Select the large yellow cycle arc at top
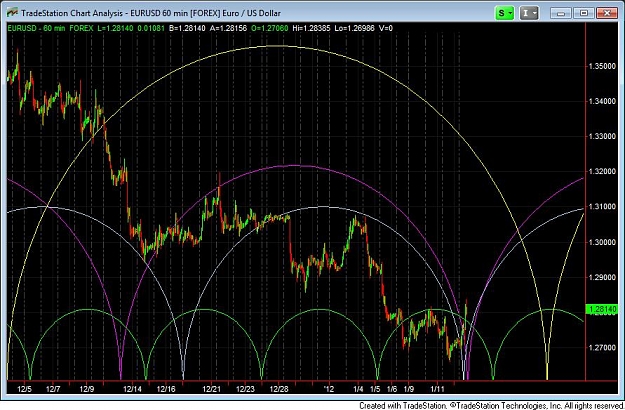Viewport: 625px width, 410px height. pyautogui.click(x=277, y=46)
